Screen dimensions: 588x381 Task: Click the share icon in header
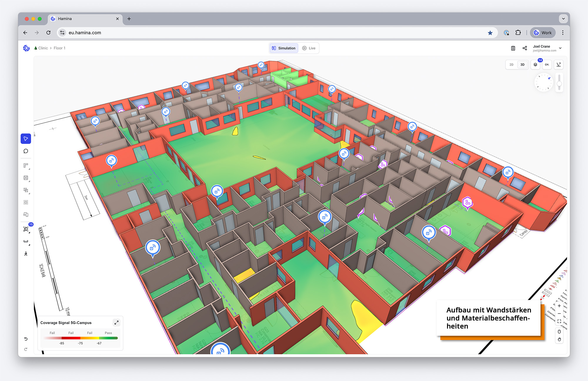click(x=525, y=48)
